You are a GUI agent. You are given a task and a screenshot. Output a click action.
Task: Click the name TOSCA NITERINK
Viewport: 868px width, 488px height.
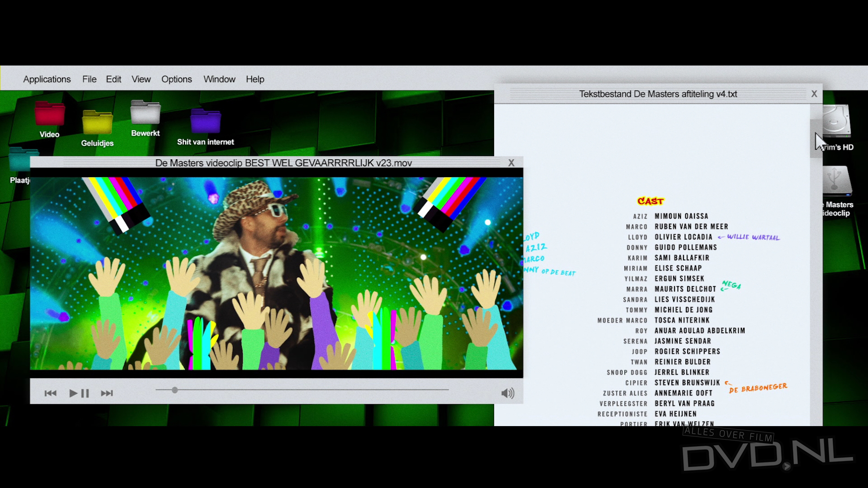point(682,320)
